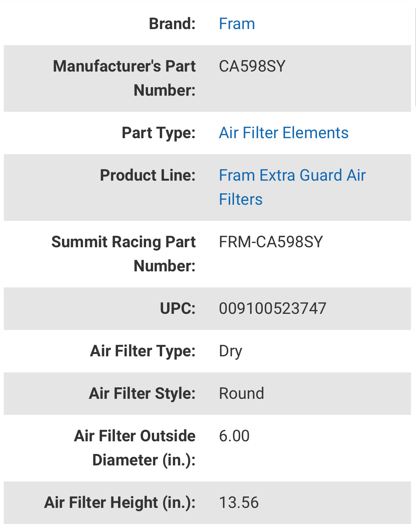The image size is (416, 532).
Task: Click the Air Filter Style value Round
Action: tap(241, 393)
